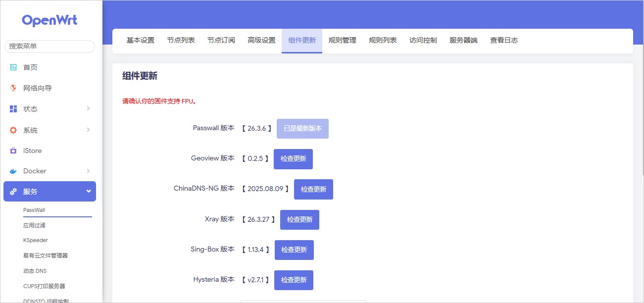
Task: Click the Hysteria 版本 label
Action: [214, 279]
